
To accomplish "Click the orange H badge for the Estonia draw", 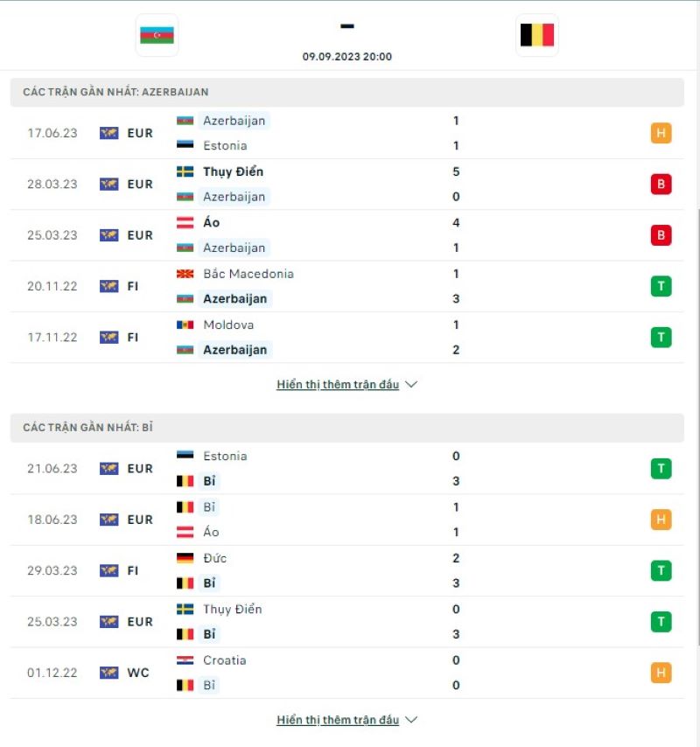I will coord(661,133).
